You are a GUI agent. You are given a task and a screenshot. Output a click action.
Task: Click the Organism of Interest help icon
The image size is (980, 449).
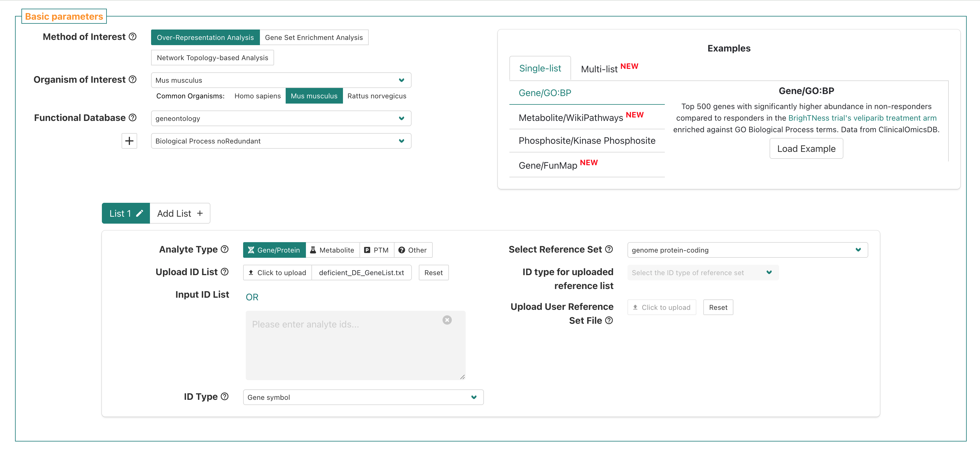click(x=132, y=80)
